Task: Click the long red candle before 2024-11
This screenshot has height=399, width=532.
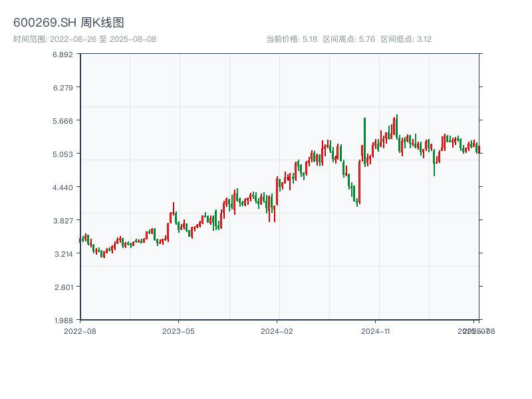Action: [359, 181]
